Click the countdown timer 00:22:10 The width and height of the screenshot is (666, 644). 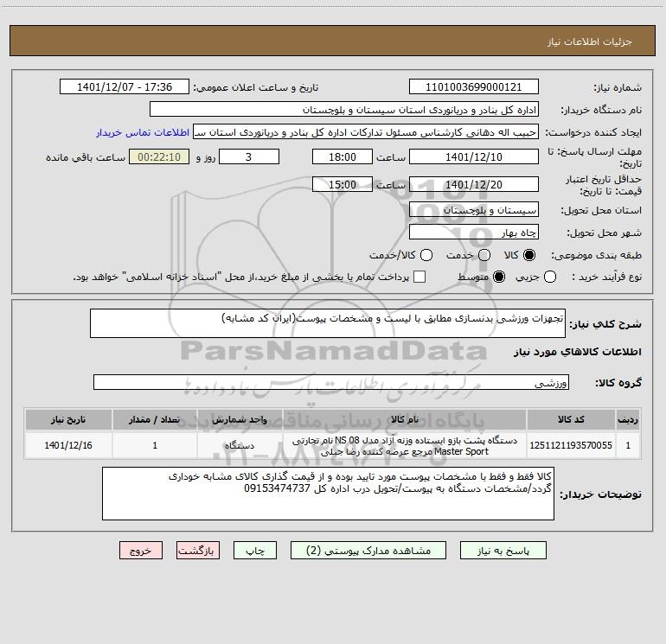click(159, 156)
